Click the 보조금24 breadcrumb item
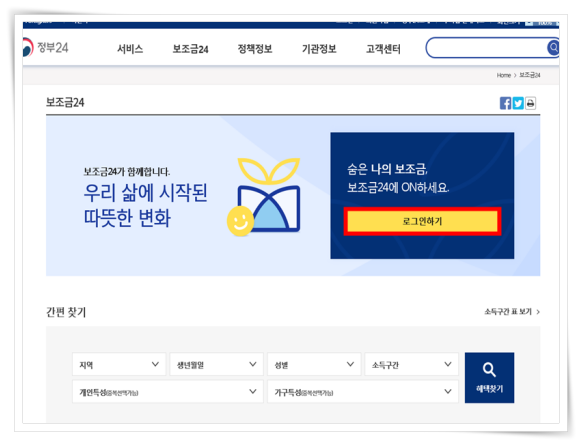This screenshot has width=582, height=446. (530, 75)
